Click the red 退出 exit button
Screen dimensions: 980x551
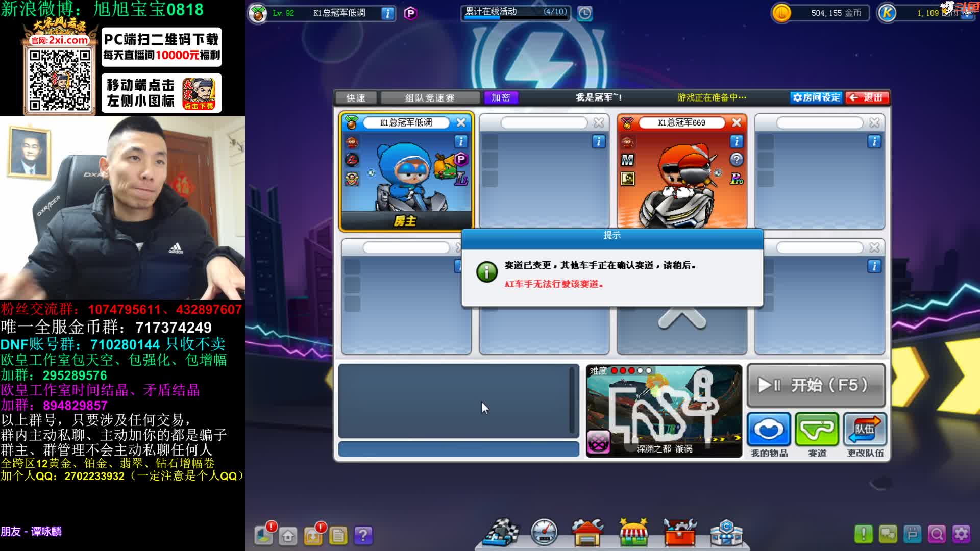(867, 97)
